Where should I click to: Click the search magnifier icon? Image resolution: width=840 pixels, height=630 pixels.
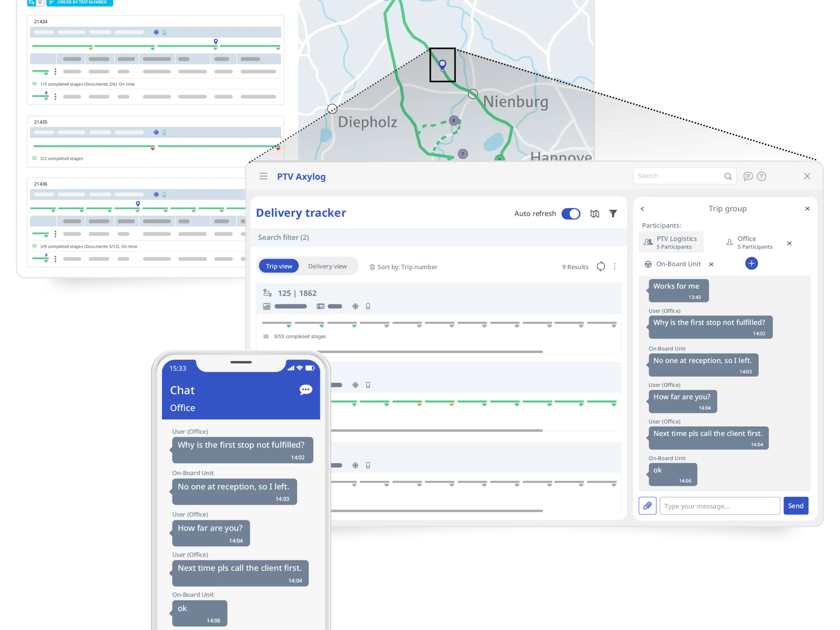[727, 176]
